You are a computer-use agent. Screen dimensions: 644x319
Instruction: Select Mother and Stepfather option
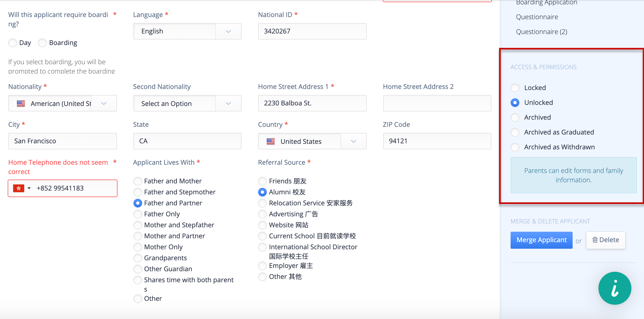[x=138, y=225]
